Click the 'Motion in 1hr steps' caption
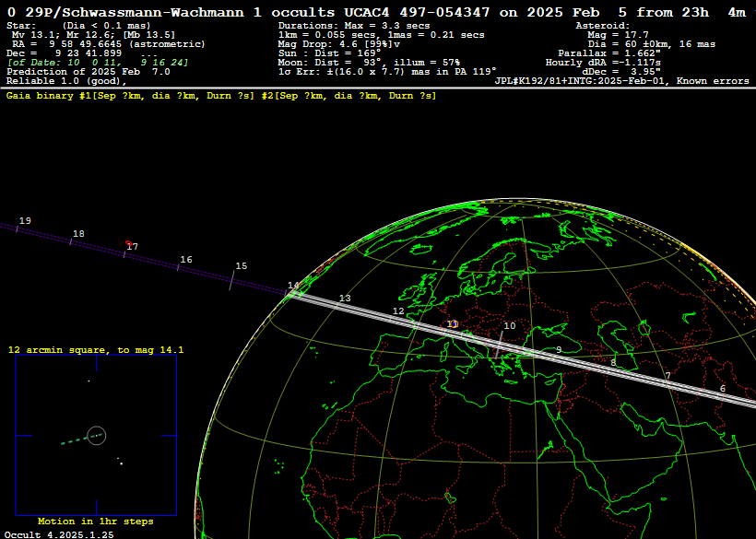756x539 pixels. tap(96, 521)
